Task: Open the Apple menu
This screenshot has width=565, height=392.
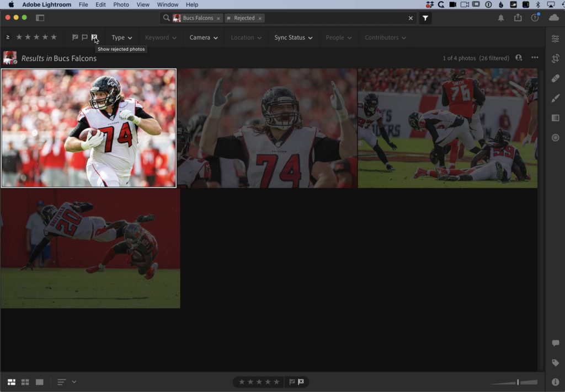Action: [11, 4]
